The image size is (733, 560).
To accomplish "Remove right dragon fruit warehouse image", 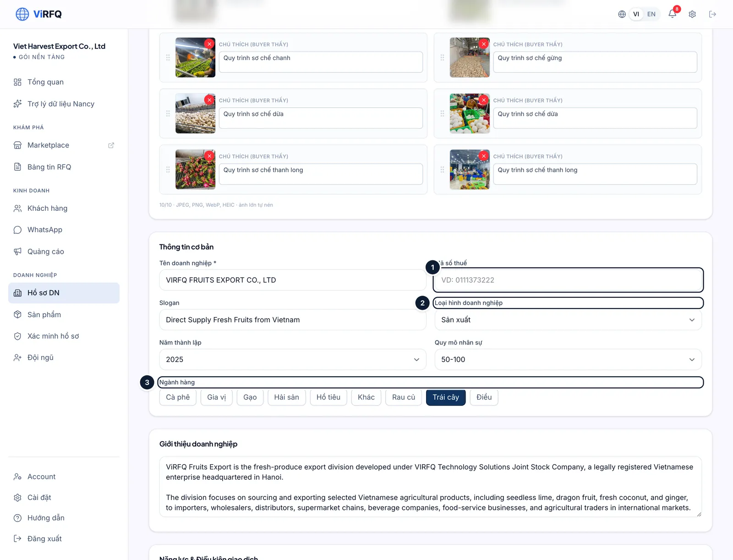I will coord(484,156).
